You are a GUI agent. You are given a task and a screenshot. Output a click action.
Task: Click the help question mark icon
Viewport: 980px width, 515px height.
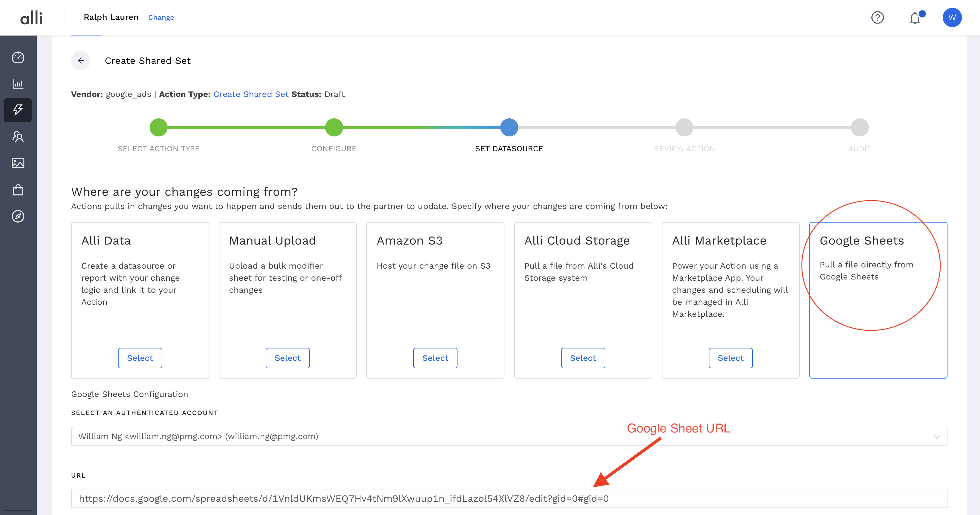(877, 17)
